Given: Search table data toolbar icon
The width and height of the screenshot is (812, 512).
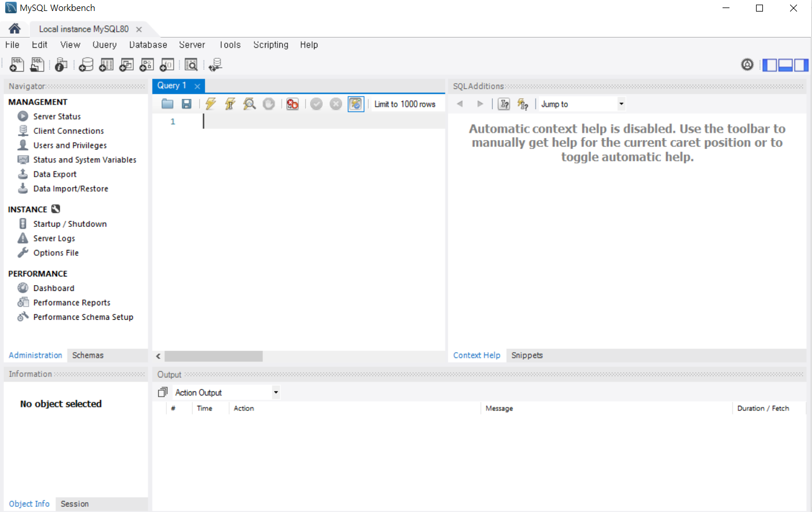Looking at the screenshot, I should [x=191, y=65].
